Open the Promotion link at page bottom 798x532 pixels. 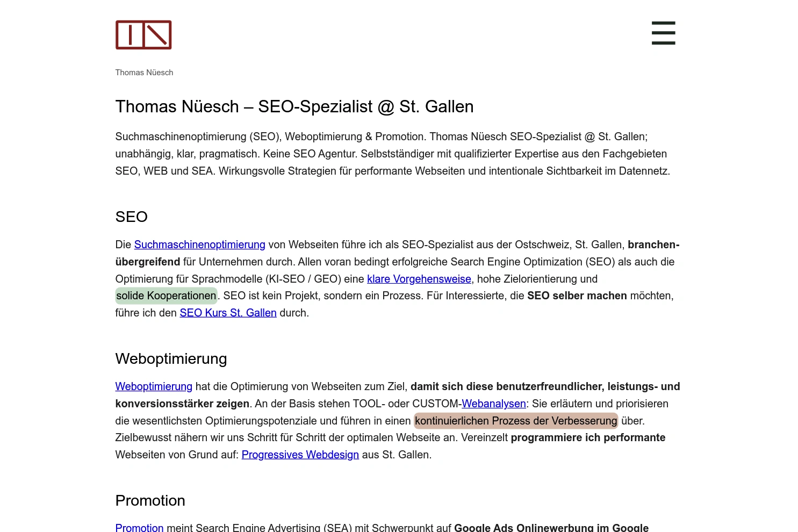139,527
